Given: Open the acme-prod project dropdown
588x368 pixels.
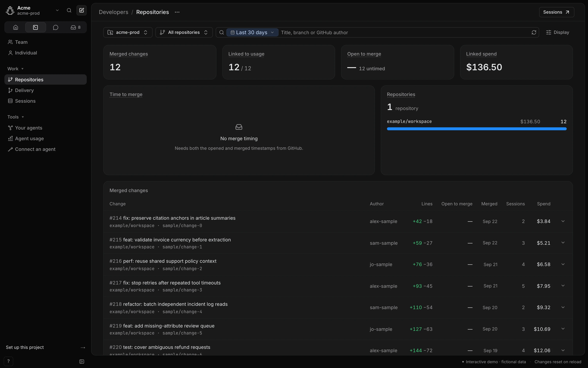Looking at the screenshot, I should (x=128, y=32).
